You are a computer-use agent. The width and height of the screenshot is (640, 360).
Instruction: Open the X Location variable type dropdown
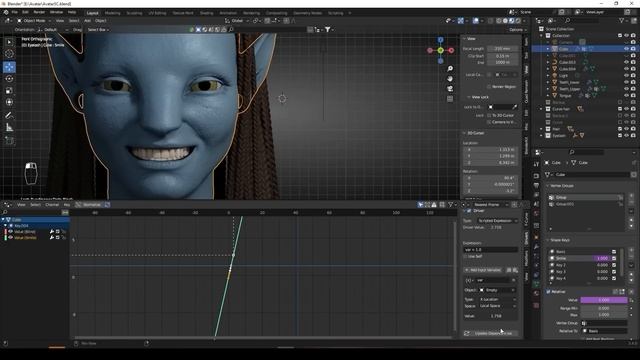[497, 299]
